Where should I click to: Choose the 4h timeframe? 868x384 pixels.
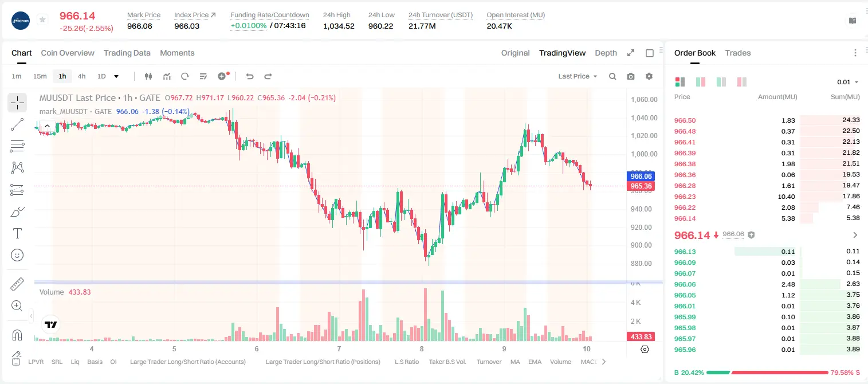pos(82,76)
